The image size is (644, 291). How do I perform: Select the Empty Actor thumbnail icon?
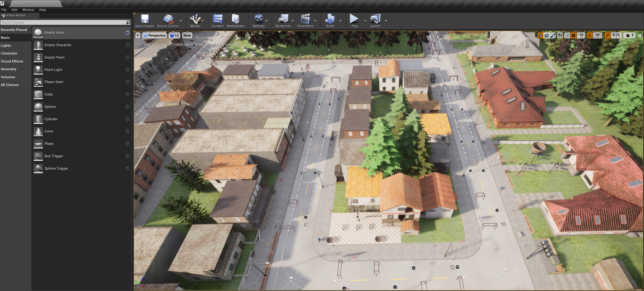[x=38, y=33]
